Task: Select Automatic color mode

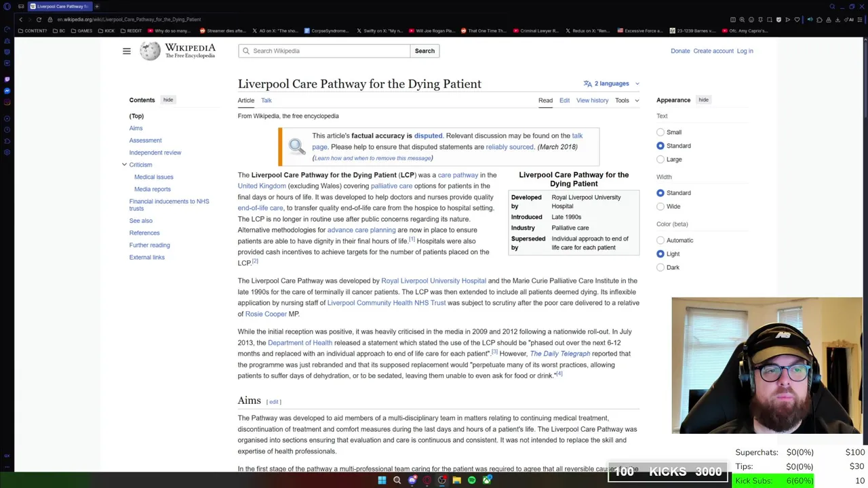Action: (x=660, y=241)
